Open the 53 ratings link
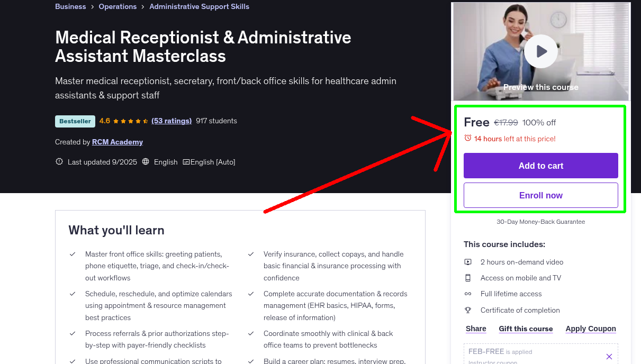This screenshot has width=641, height=364. coord(171,121)
